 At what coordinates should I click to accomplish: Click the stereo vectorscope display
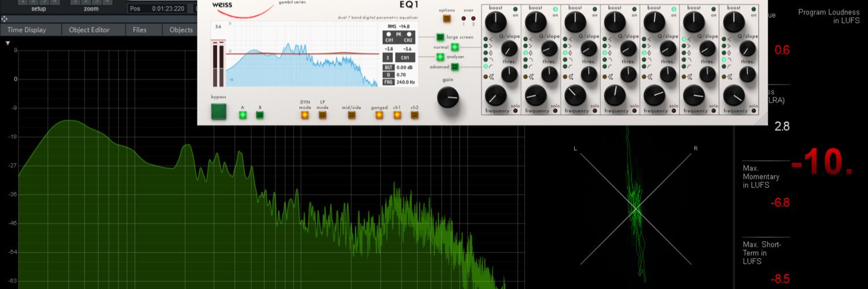[x=635, y=208]
